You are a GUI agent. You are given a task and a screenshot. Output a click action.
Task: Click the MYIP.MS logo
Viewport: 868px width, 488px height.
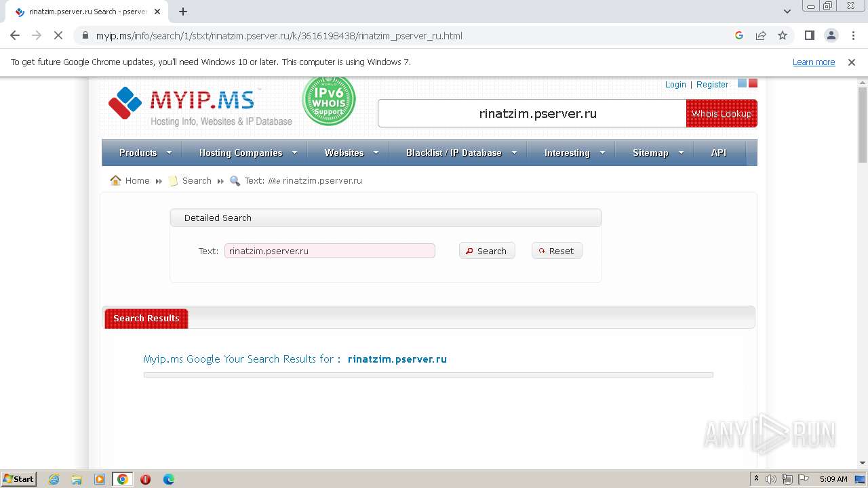pyautogui.click(x=200, y=106)
